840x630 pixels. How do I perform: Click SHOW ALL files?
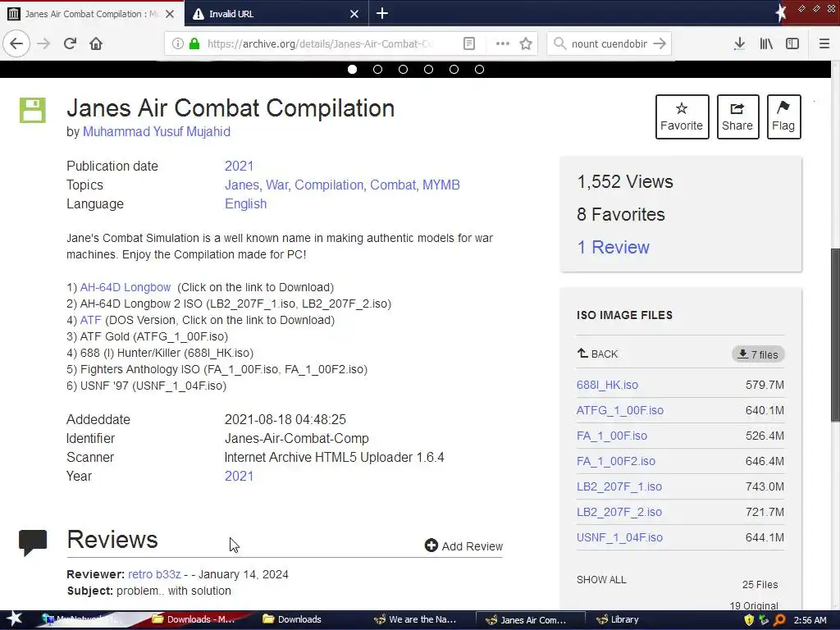coord(601,580)
